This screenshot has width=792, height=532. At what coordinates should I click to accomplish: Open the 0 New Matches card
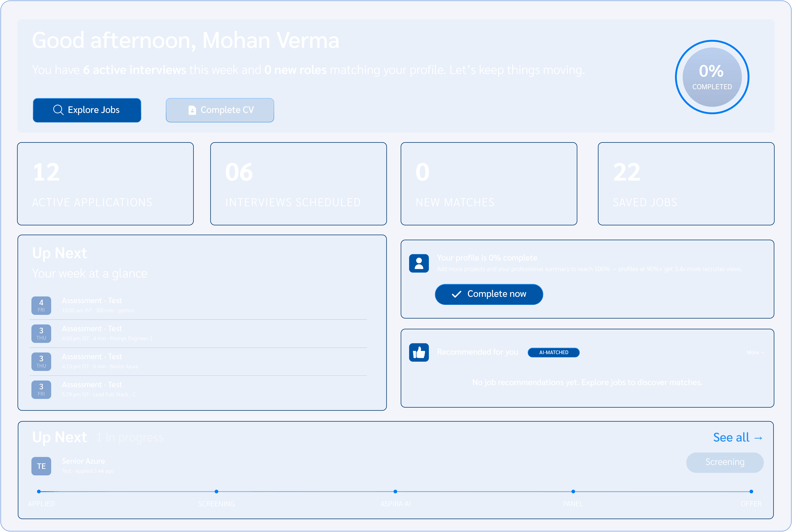pyautogui.click(x=489, y=183)
